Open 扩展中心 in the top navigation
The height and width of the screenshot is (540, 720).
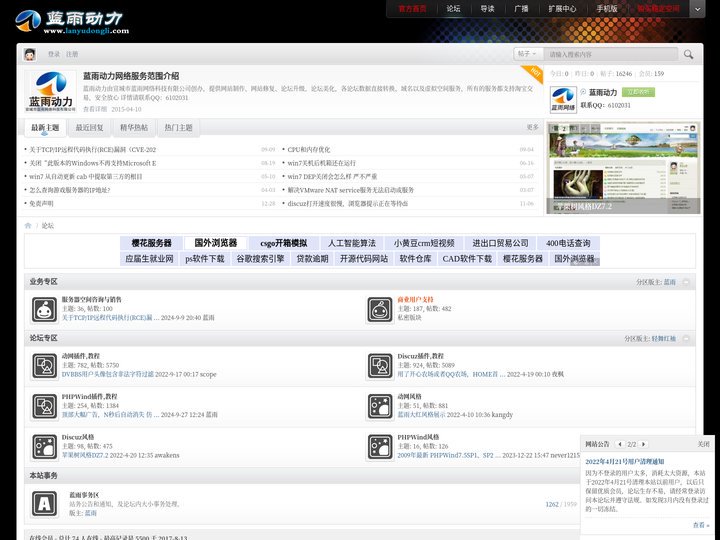tap(562, 9)
